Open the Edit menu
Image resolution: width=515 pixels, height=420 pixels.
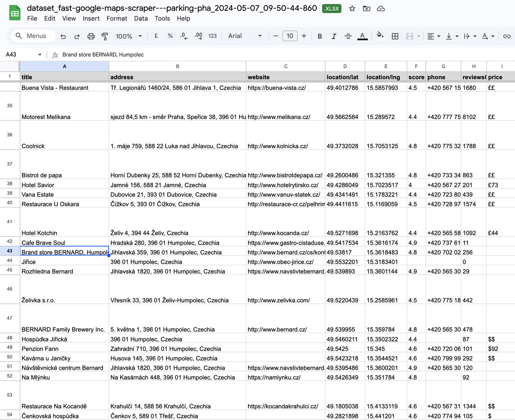coord(50,18)
